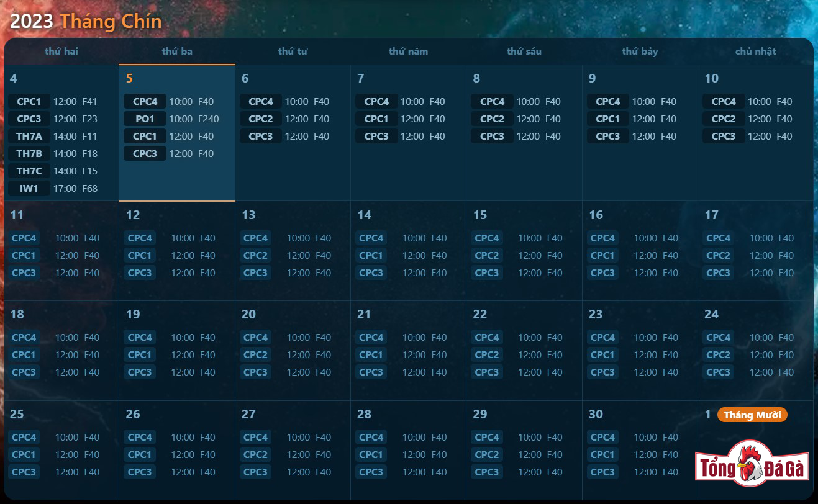818x504 pixels.
Task: Open the IW1 17:00 event on day 4
Action: pyautogui.click(x=29, y=188)
